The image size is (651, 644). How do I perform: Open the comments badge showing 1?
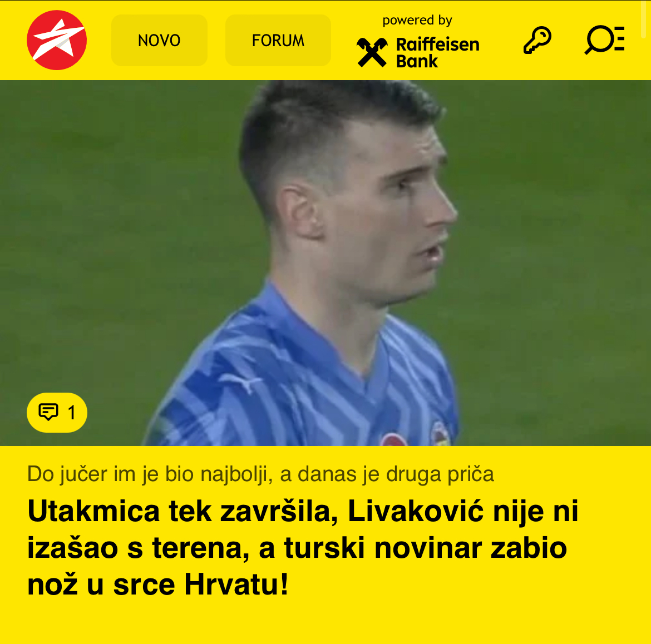coord(57,413)
